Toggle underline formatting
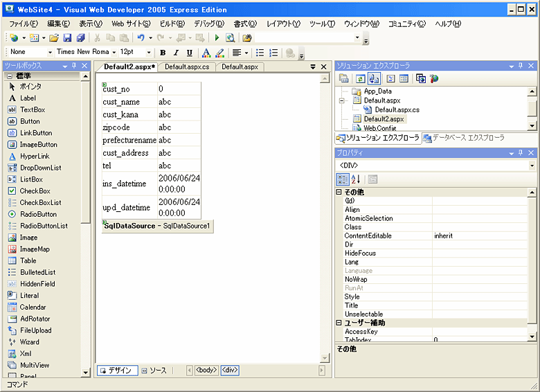 click(189, 53)
